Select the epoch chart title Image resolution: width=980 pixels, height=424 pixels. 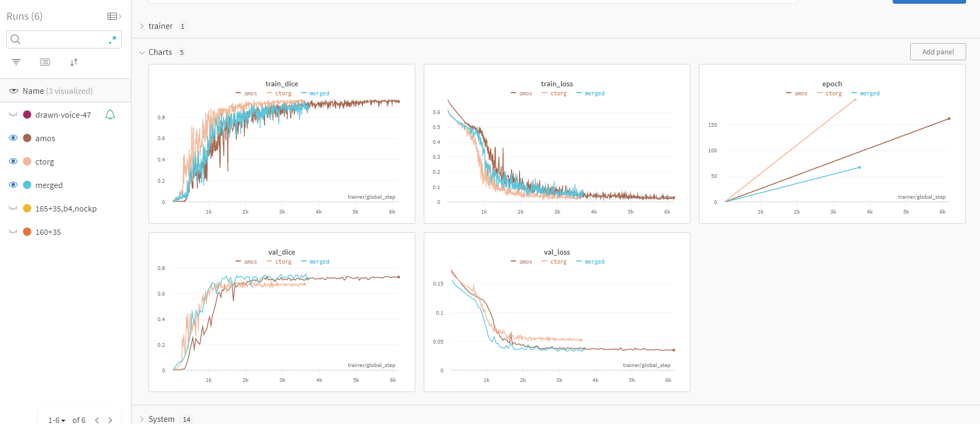click(832, 84)
